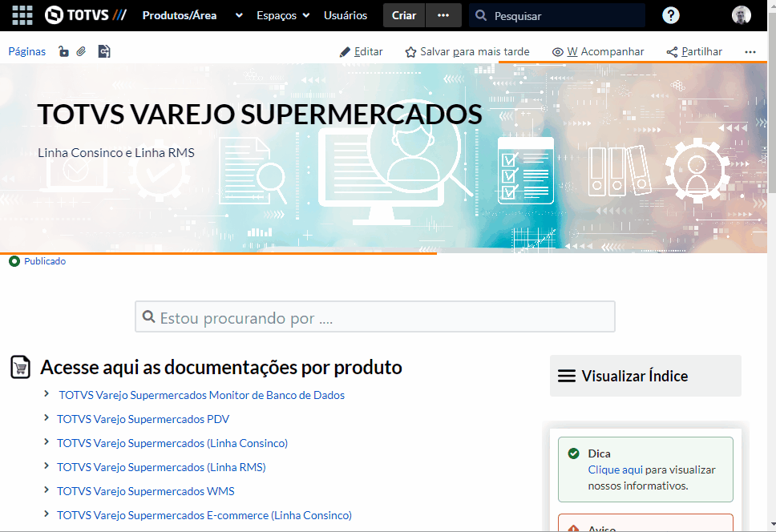Screen dimensions: 776x532
Task: Open the Usuários menu item
Action: [x=346, y=15]
